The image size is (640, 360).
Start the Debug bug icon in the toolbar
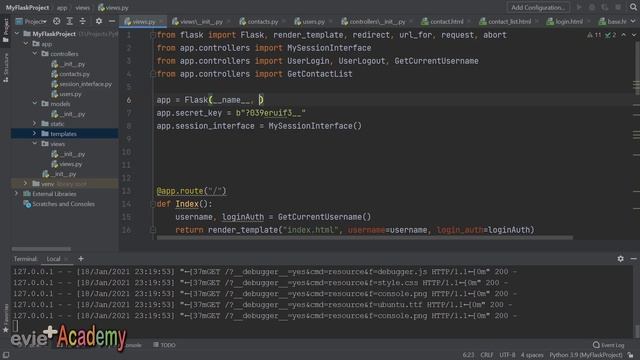[592, 7]
